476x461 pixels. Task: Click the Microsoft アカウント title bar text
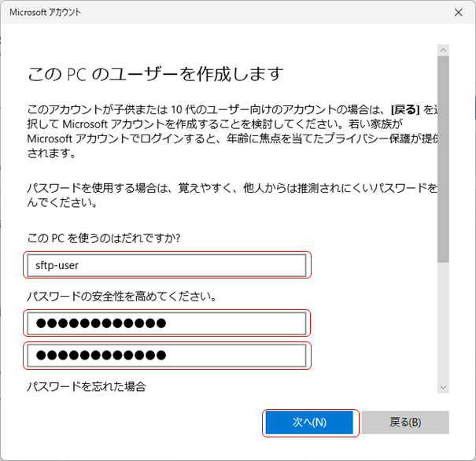[x=45, y=13]
